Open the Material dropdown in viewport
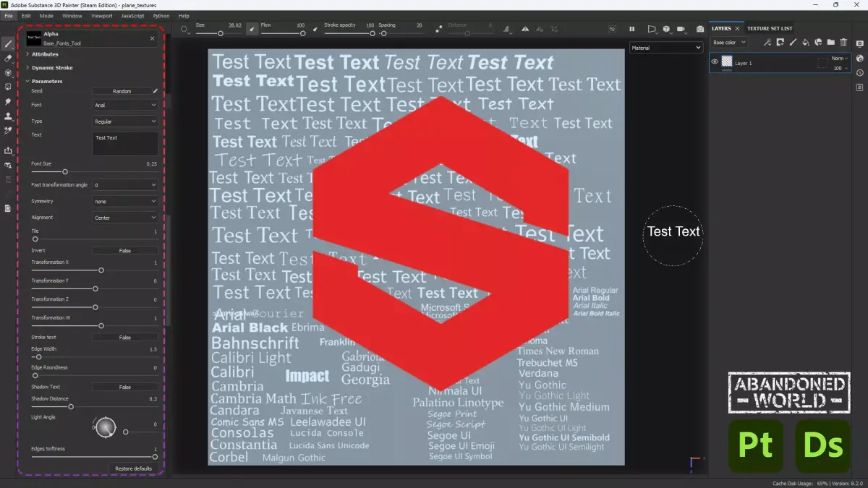Viewport: 868px width, 488px height. click(x=666, y=48)
